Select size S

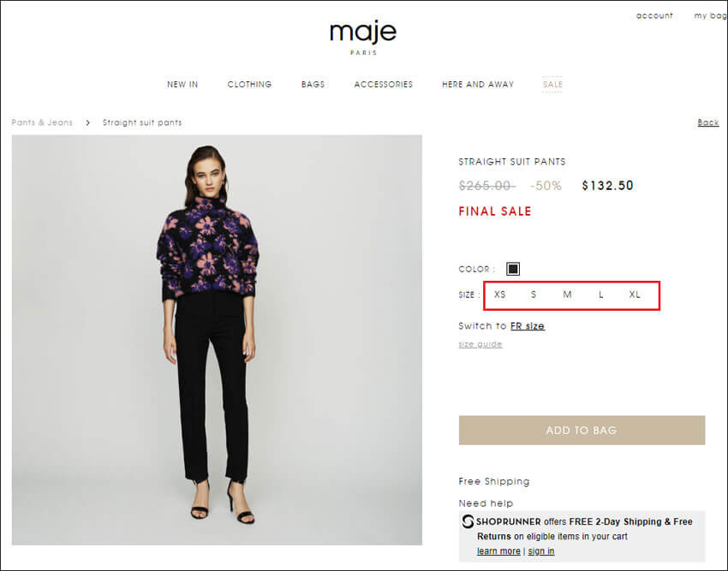534,294
